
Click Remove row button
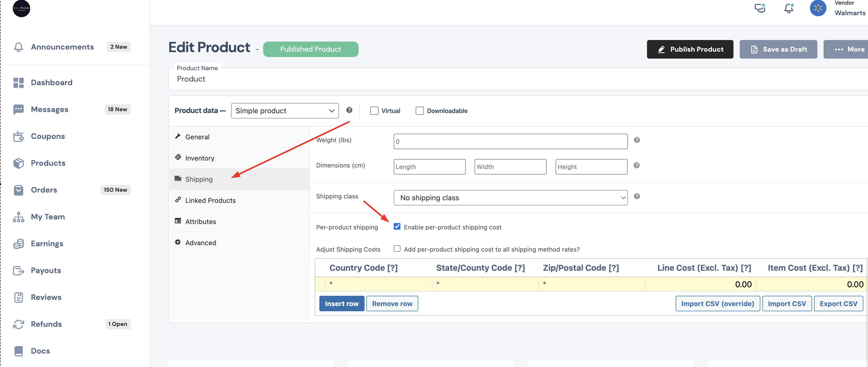click(392, 303)
